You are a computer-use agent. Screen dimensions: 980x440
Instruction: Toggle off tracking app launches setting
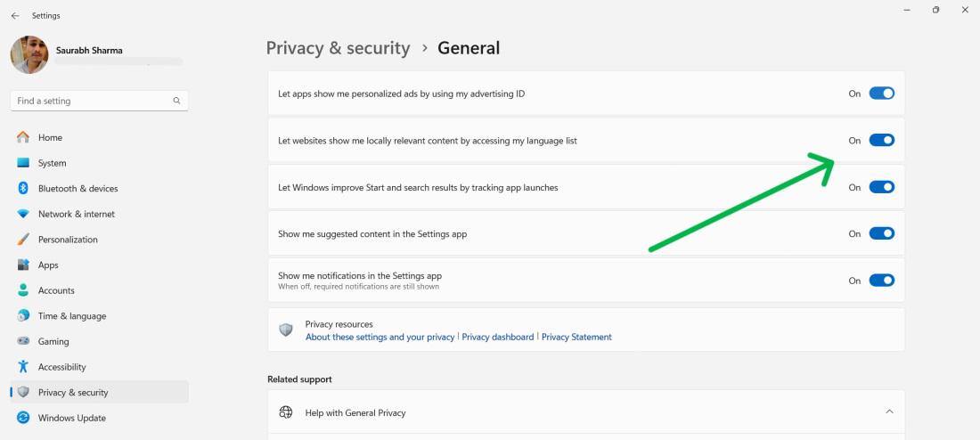coord(881,187)
